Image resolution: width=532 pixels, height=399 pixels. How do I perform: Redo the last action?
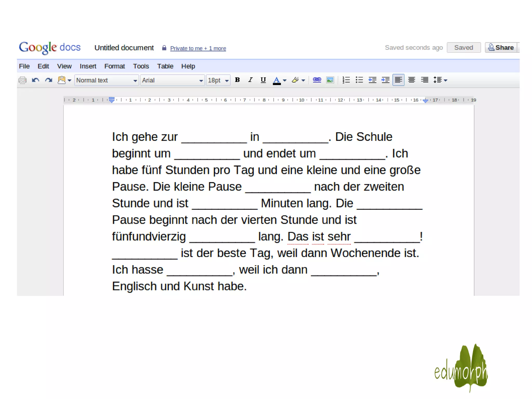coord(49,80)
